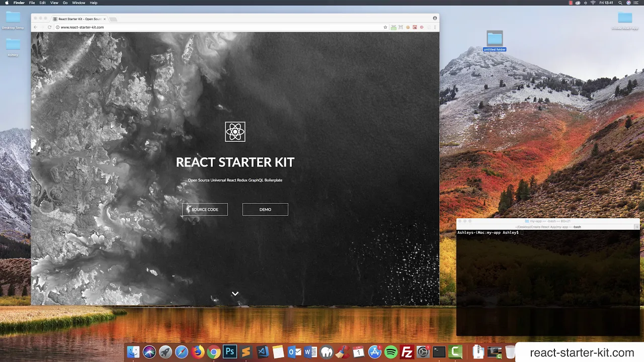
Task: Click inside the Terminal window prompt
Action: [x=548, y=283]
